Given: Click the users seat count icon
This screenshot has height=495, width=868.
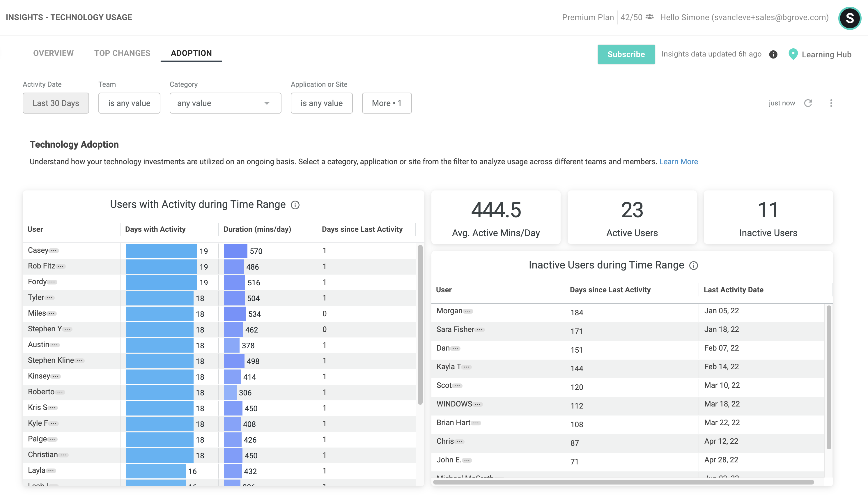Looking at the screenshot, I should coord(649,17).
